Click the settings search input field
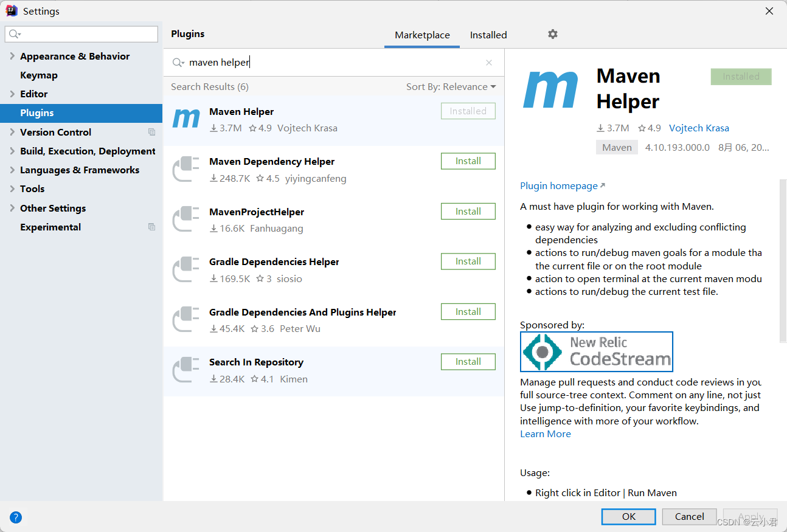This screenshot has height=532, width=787. tap(81, 34)
